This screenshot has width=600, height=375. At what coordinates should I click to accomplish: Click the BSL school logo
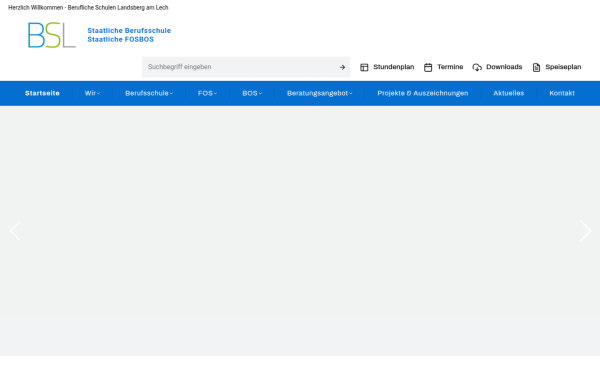[x=52, y=35]
